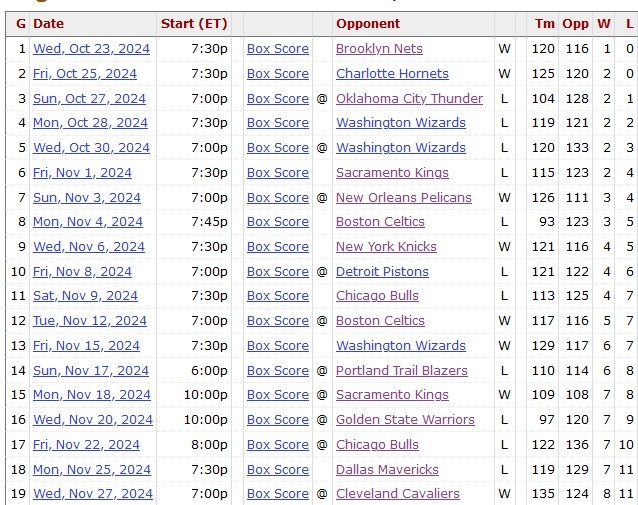This screenshot has height=505, width=638.
Task: Open Box Score for Dallas Mavericks game
Action: pyautogui.click(x=278, y=470)
